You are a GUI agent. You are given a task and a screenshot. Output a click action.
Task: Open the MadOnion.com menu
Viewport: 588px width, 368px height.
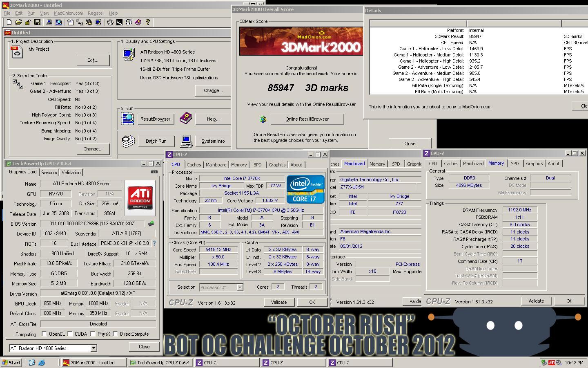point(69,13)
